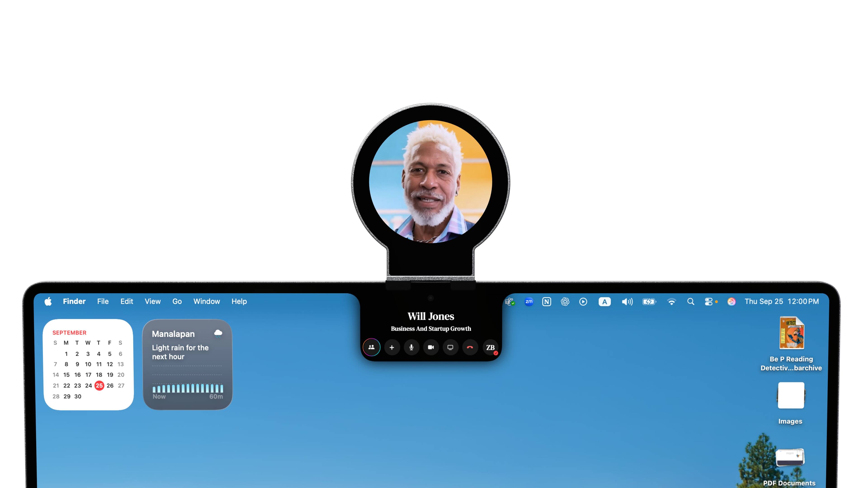Click the plus add participant button
Screen dimensions: 868x488
(392, 347)
